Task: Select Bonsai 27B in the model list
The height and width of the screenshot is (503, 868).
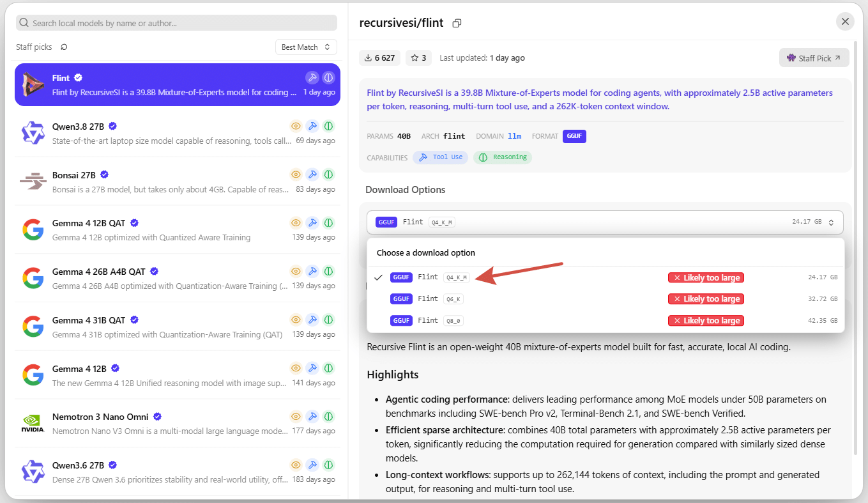Action: (x=178, y=182)
